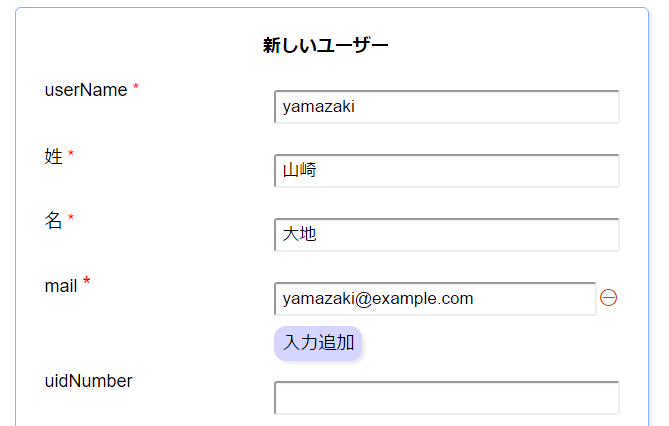Place cursor on the 山崎 text
Screen dimensions: 669x426
[300, 171]
